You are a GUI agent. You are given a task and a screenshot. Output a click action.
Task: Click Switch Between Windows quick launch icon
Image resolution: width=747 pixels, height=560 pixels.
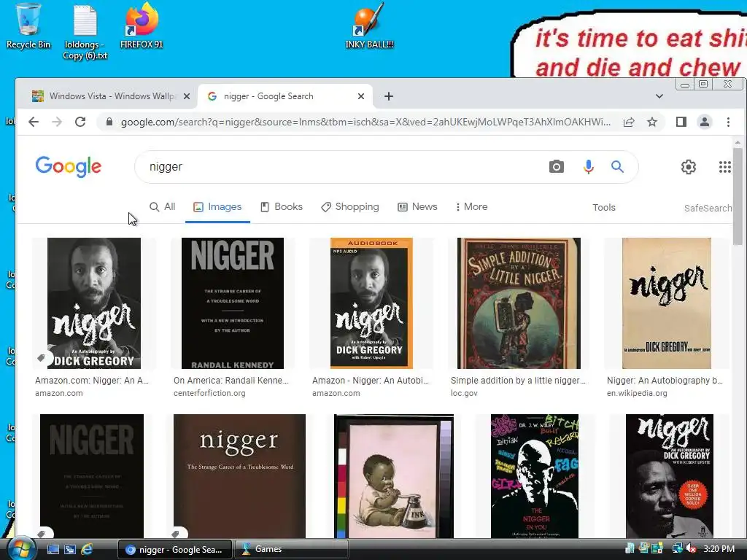pos(70,550)
